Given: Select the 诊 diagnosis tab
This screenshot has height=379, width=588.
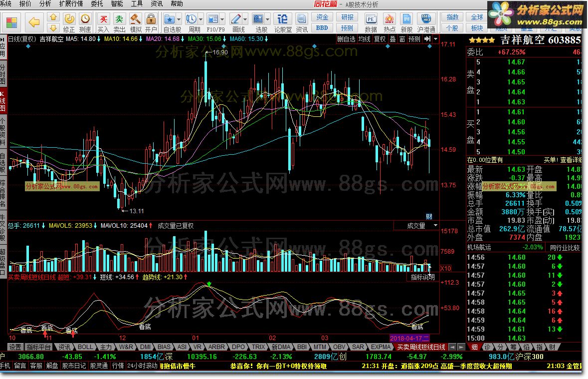Looking at the screenshot, I should (x=487, y=347).
